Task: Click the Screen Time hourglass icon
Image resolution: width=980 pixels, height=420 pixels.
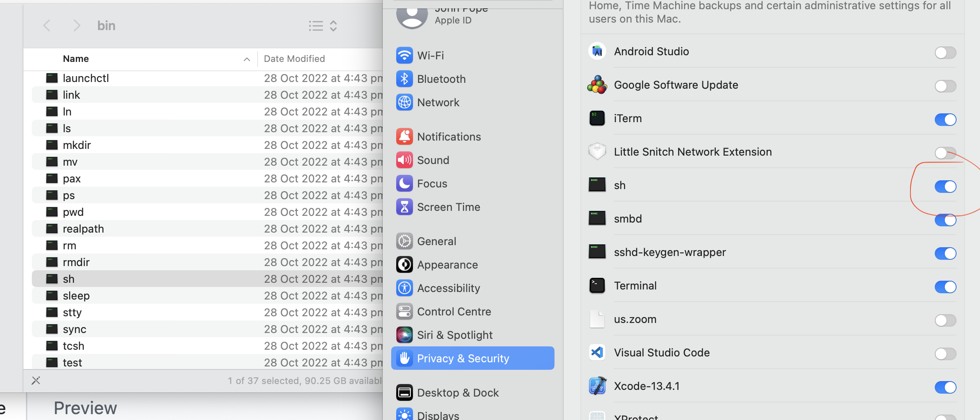Action: (404, 207)
